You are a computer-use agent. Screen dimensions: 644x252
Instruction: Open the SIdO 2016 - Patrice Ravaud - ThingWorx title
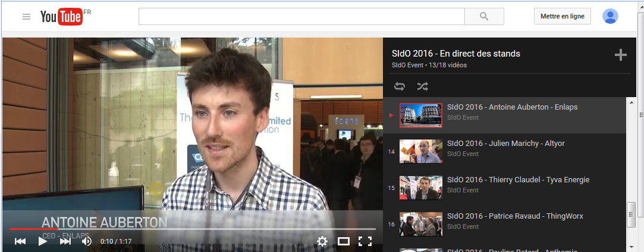tap(515, 216)
